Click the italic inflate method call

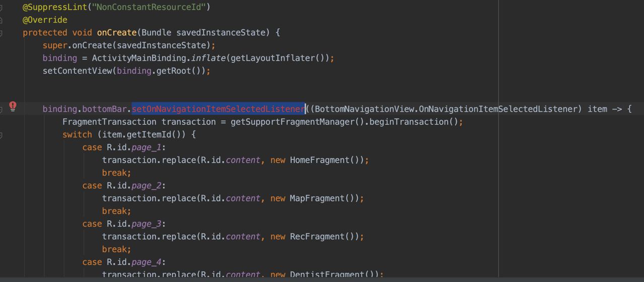[208, 58]
